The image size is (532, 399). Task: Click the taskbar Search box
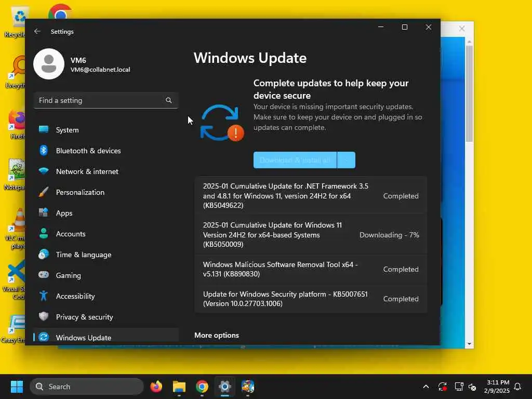pos(87,387)
